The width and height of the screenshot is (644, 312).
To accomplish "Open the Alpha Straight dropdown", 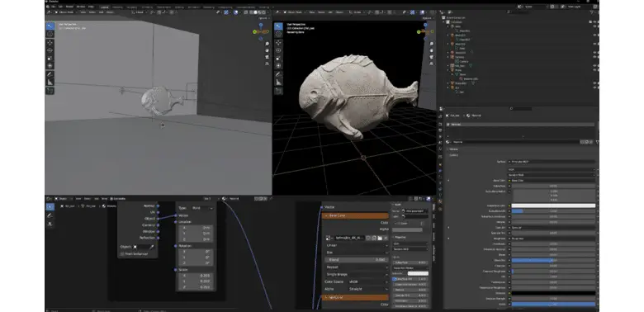I will 367,289.
